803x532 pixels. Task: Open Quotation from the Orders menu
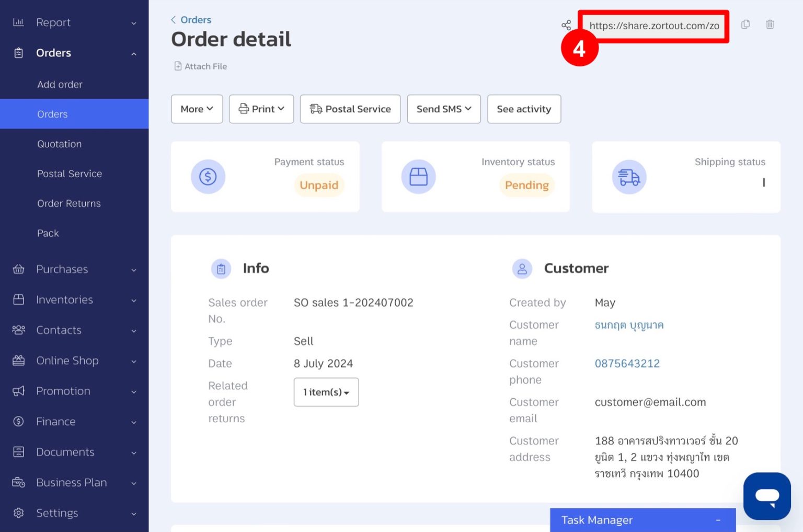point(59,144)
